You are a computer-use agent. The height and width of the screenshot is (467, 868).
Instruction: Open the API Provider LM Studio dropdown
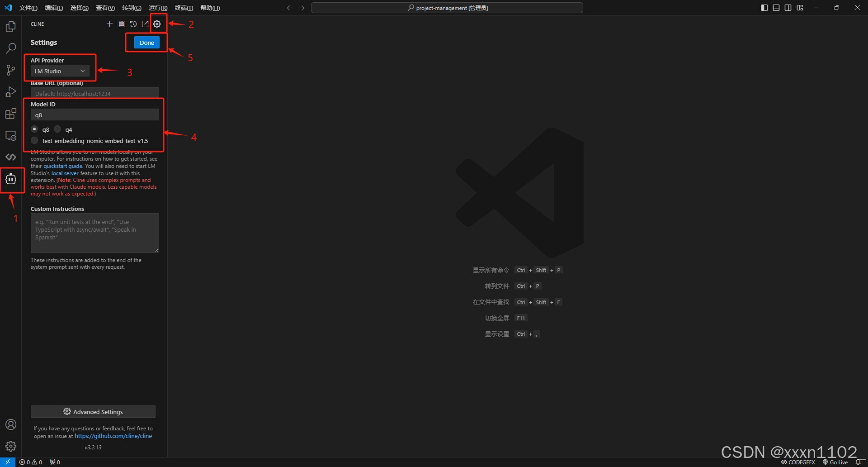point(60,71)
